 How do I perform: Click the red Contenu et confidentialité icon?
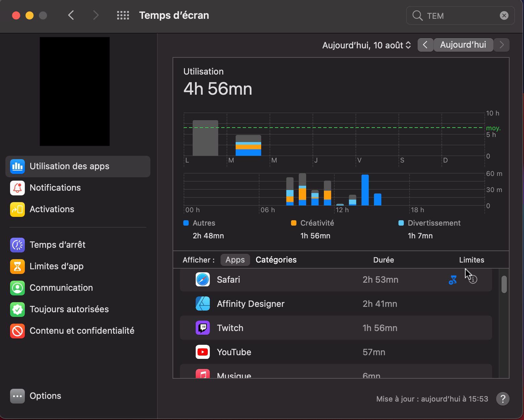pos(17,331)
